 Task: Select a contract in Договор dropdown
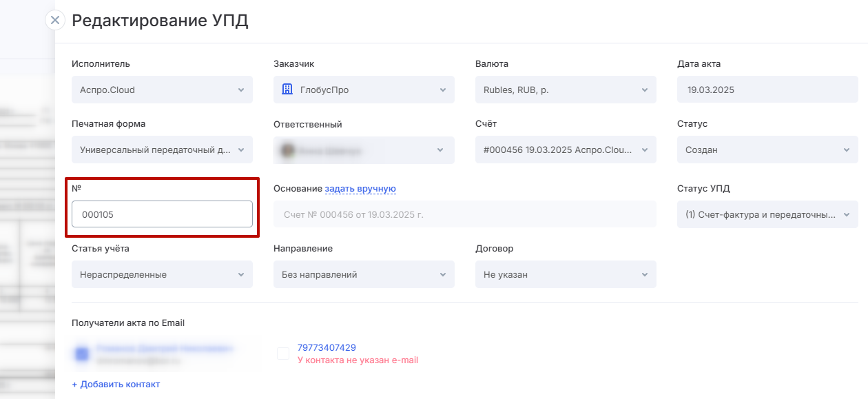(566, 274)
